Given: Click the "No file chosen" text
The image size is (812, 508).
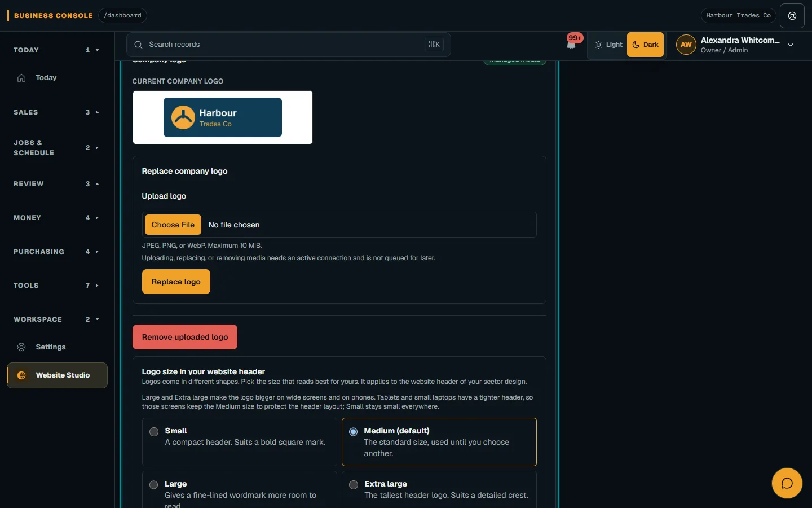Looking at the screenshot, I should pos(234,225).
